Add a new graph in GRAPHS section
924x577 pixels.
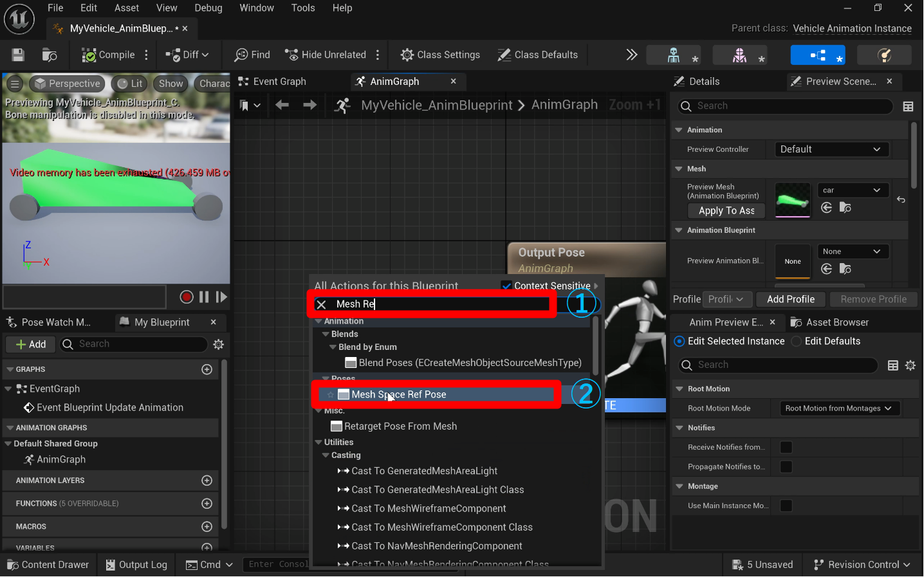207,369
